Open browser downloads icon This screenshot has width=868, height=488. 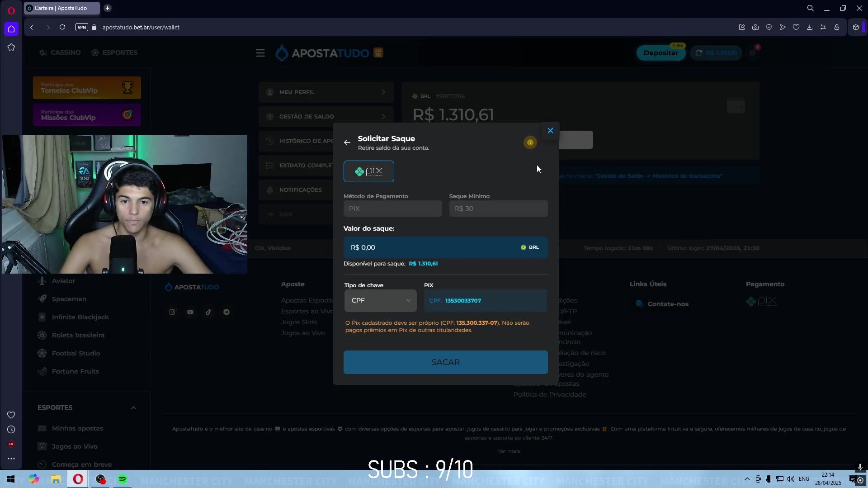pyautogui.click(x=810, y=27)
